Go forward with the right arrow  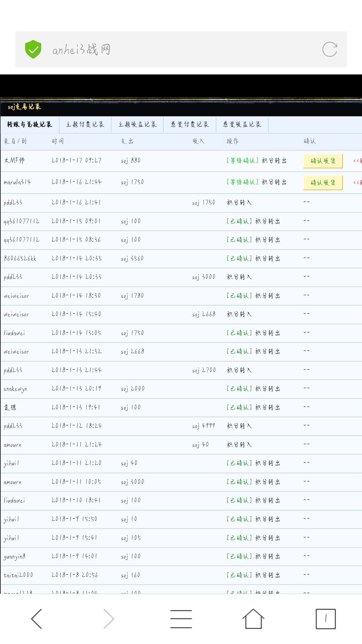point(109,619)
